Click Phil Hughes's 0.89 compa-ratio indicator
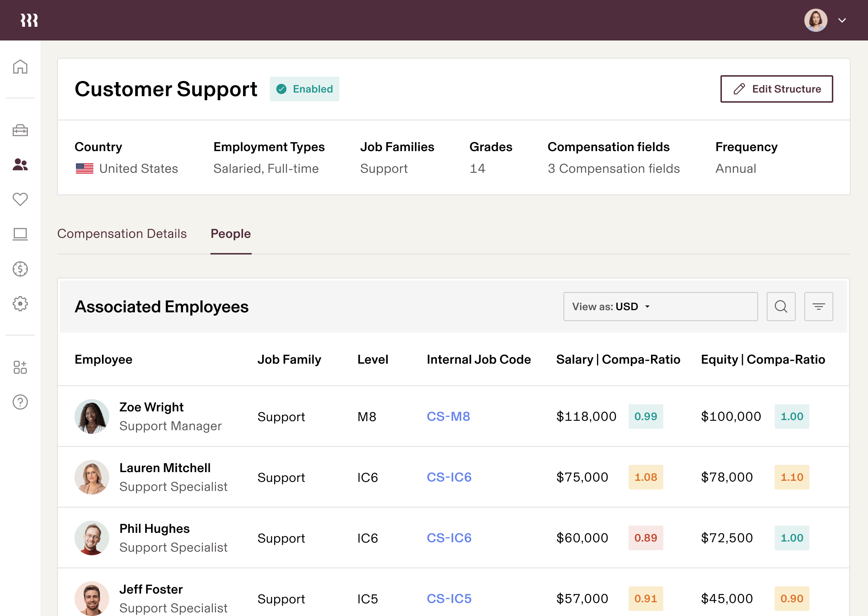Screen dimensions: 868x616 coord(645,538)
